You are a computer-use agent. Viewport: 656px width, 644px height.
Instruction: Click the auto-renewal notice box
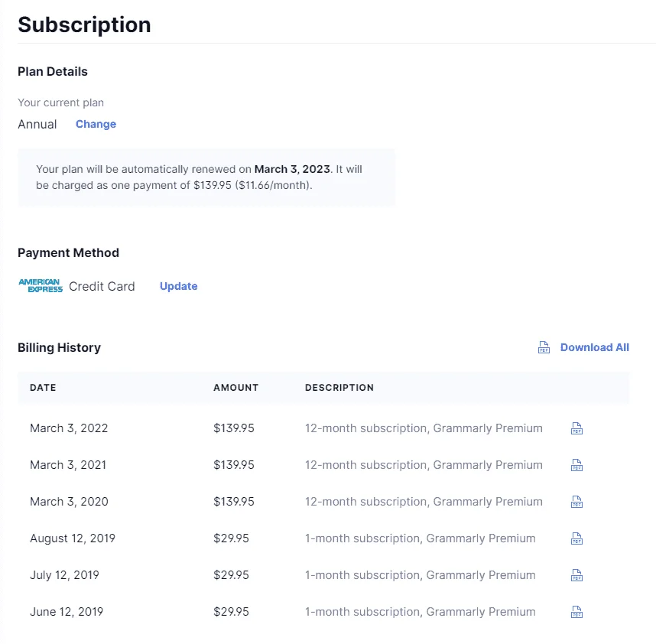[x=206, y=177]
